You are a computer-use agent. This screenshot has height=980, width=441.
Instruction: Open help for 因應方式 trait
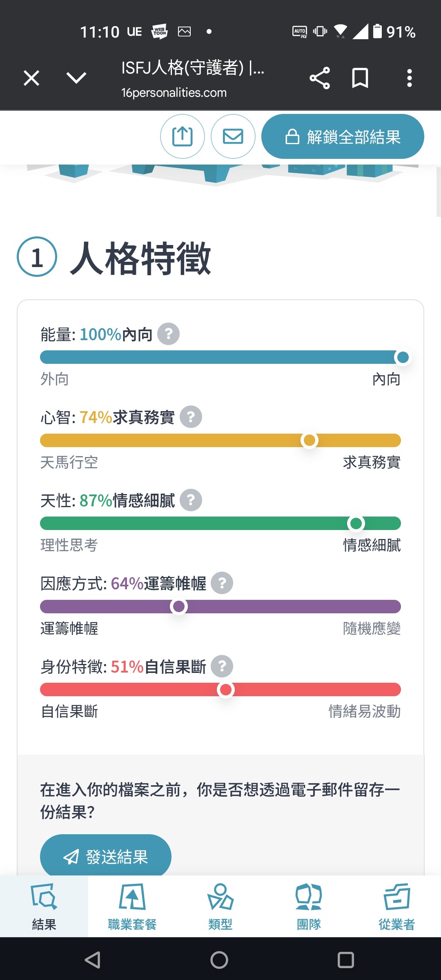coord(222,583)
